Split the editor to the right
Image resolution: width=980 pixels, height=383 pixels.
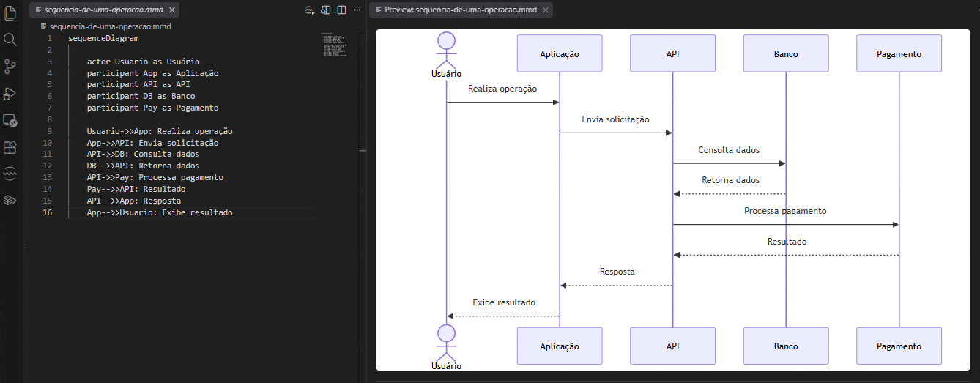341,10
